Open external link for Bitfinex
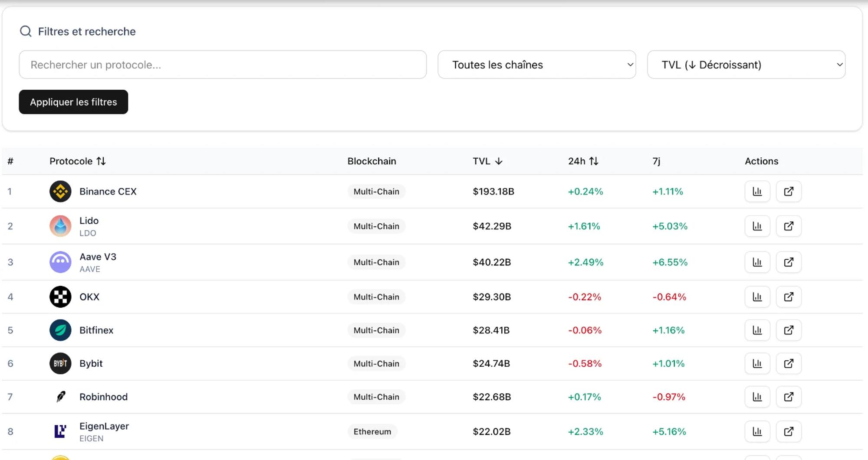Screen dimensions: 868x460 tap(789, 330)
